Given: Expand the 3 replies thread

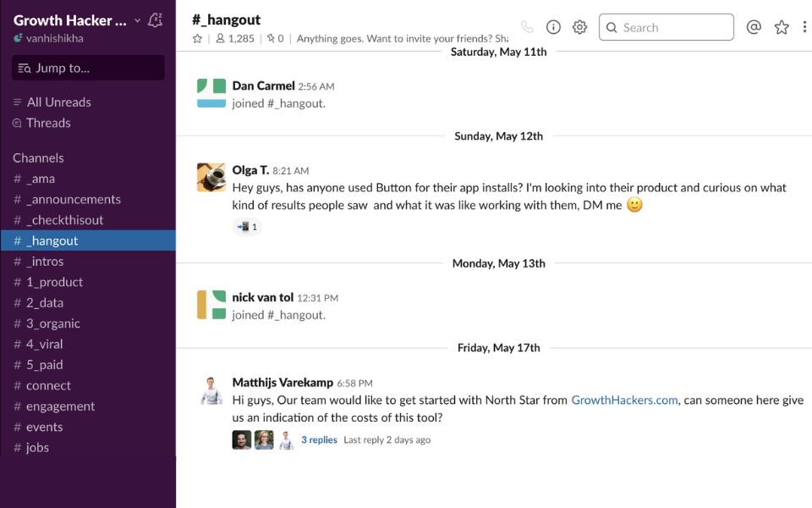Looking at the screenshot, I should [319, 439].
